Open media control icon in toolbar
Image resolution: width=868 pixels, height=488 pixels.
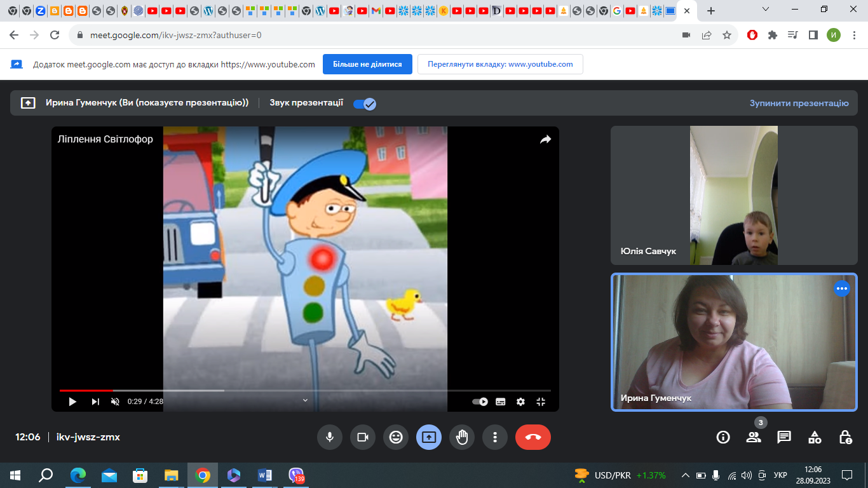coord(793,36)
